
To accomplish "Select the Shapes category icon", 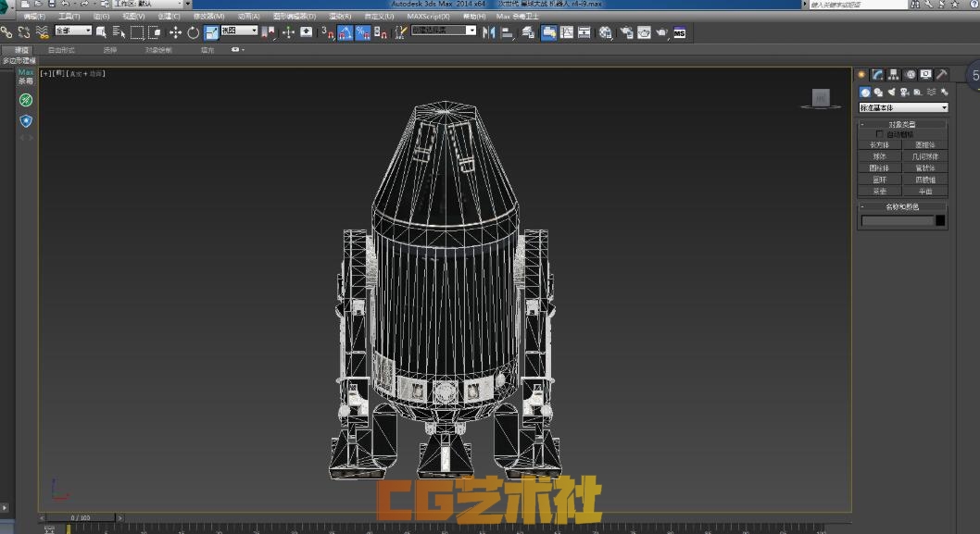I will (x=878, y=93).
